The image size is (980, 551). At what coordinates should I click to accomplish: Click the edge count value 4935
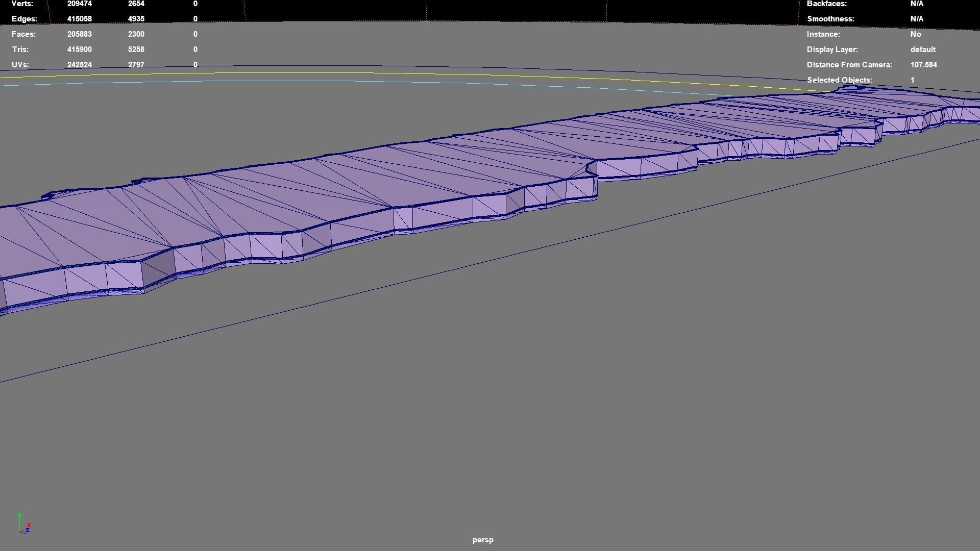click(x=136, y=19)
